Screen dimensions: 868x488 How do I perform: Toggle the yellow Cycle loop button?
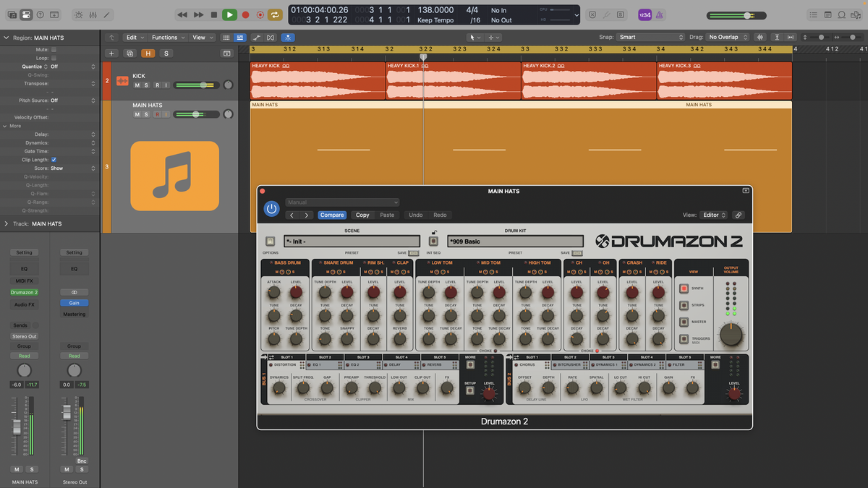coord(276,14)
